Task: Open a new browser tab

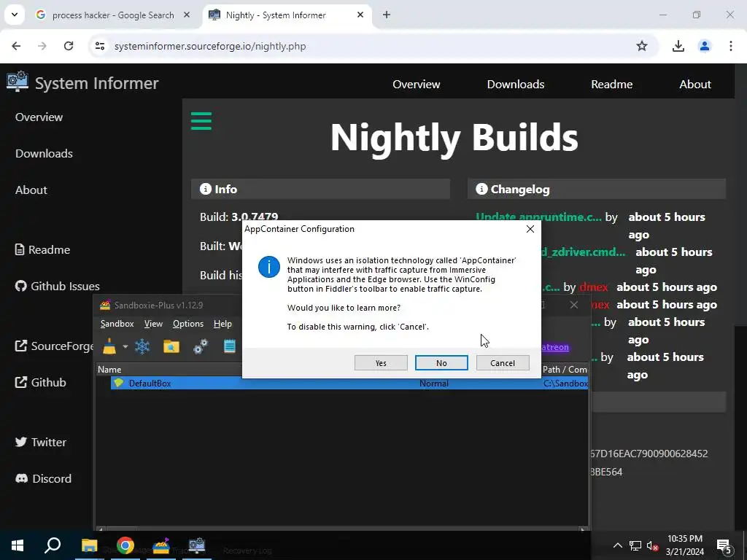Action: coord(387,15)
